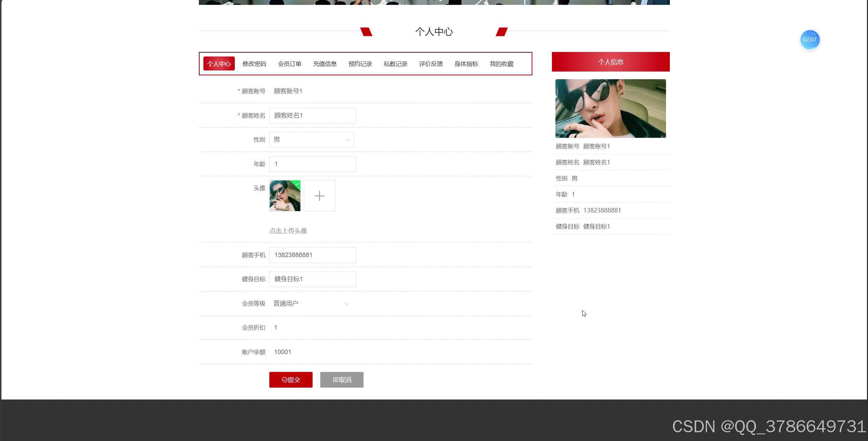Open the 预约记录 tab
The image size is (868, 441).
(x=360, y=63)
